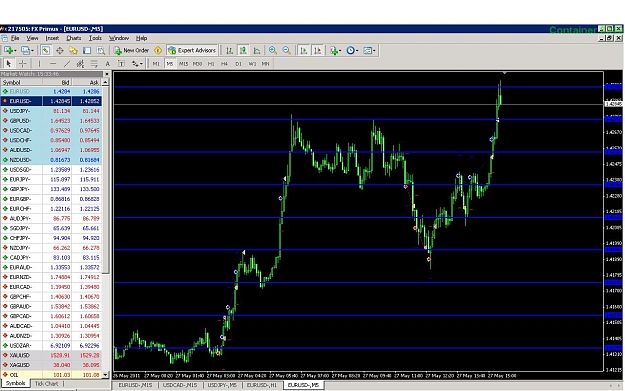Viewport: 625px width, 391px height.
Task: Set timeframe to W1 weekly
Action: pos(252,63)
